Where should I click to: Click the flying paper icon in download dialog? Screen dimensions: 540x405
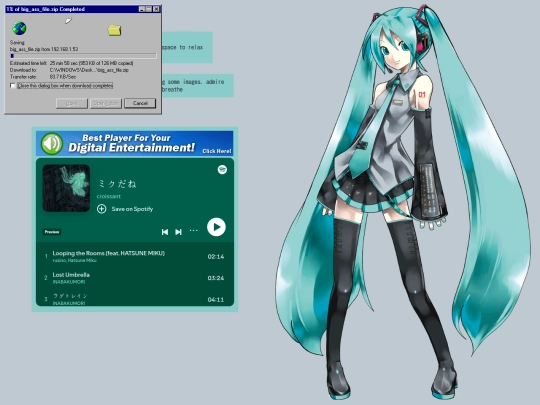pos(69,21)
